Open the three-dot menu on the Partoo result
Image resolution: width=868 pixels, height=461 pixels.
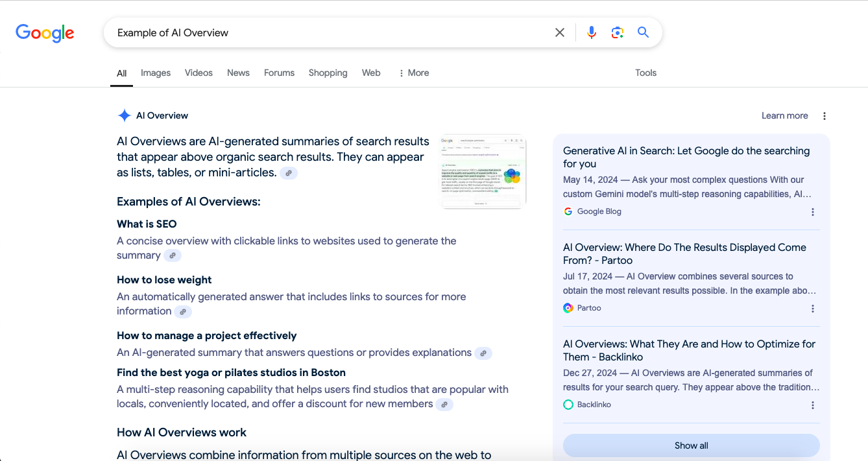[x=813, y=308]
